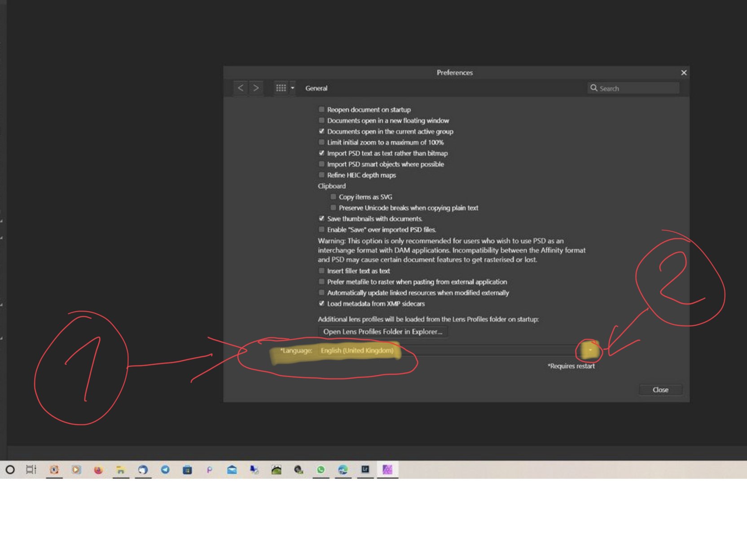Screen dimensions: 747x560
Task: Open the green landscape picture app on taskbar
Action: coord(277,470)
